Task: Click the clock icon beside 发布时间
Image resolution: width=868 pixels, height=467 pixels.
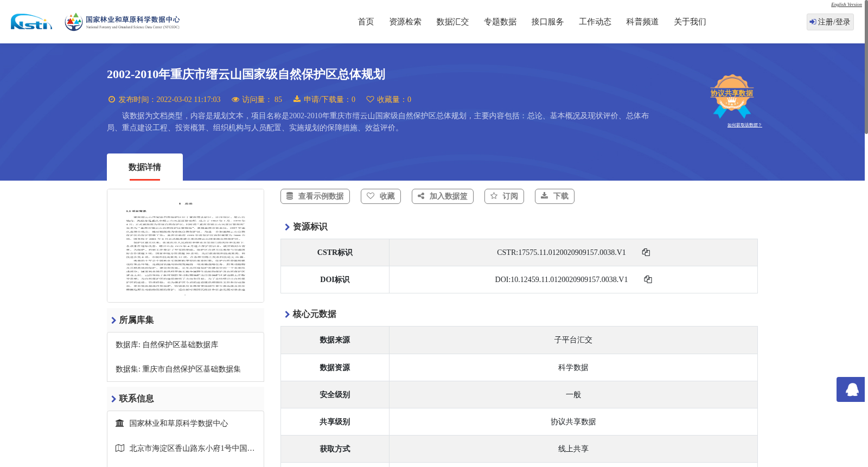Action: click(112, 99)
